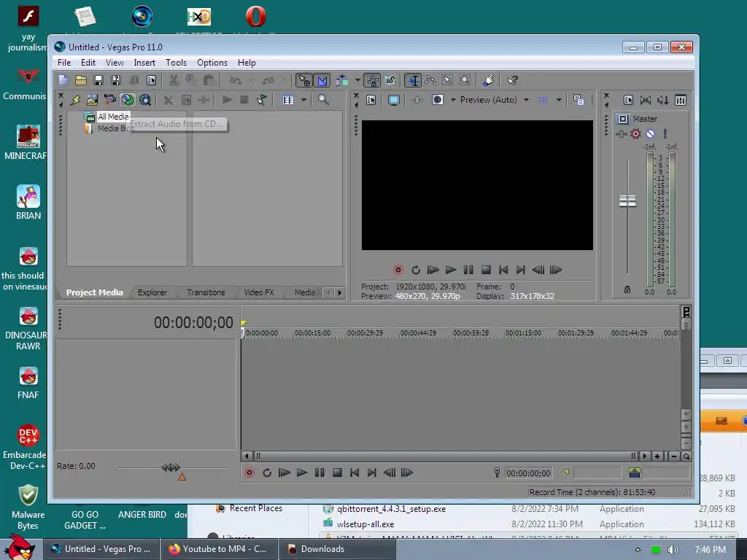Click the timeline timecode field 00:00:00;00
This screenshot has height=560, width=747.
(x=193, y=322)
